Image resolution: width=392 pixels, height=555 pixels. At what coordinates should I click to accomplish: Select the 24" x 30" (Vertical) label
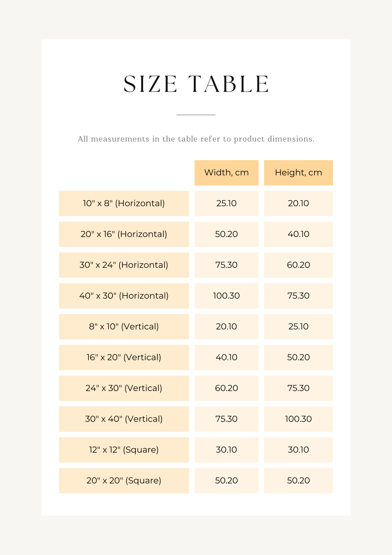pyautogui.click(x=124, y=388)
